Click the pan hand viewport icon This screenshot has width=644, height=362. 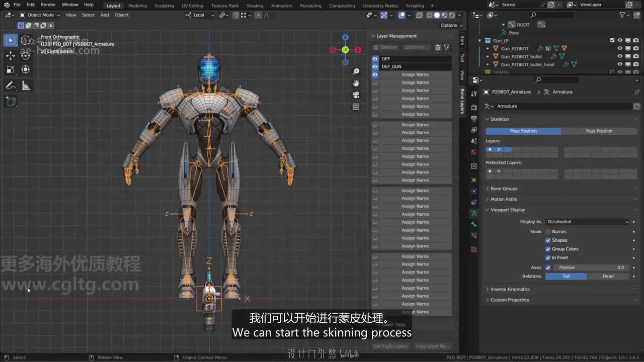[x=356, y=83]
